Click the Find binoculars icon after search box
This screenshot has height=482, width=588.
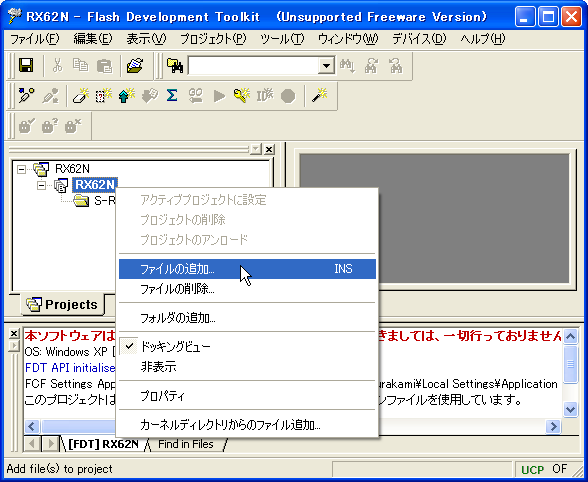point(348,66)
